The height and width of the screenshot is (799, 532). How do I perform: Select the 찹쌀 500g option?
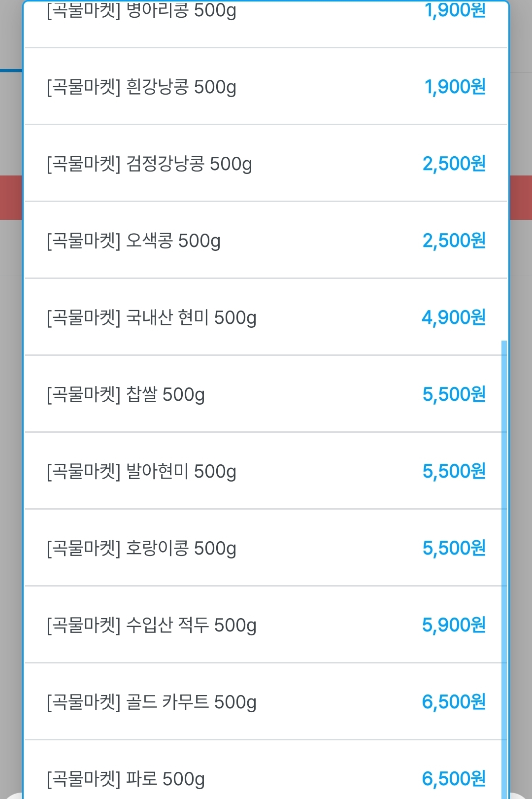[x=126, y=395]
